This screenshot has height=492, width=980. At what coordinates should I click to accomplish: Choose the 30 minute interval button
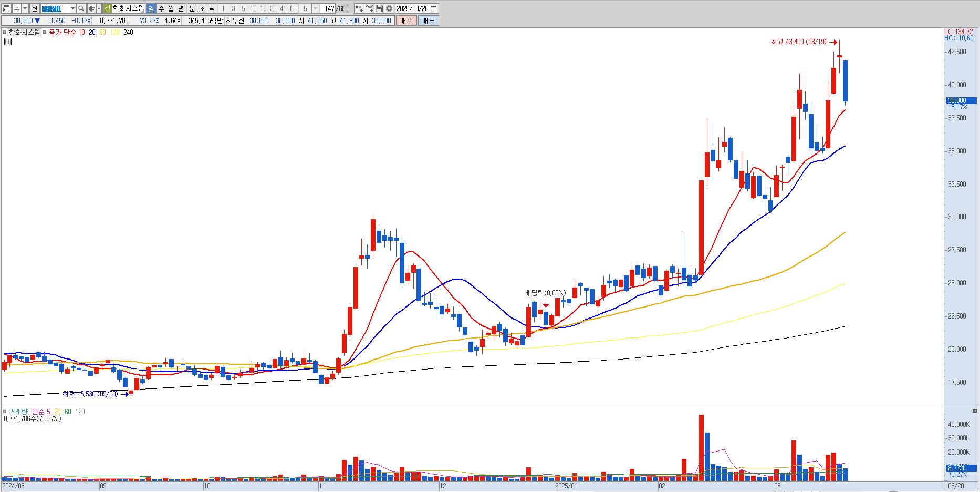(x=273, y=8)
